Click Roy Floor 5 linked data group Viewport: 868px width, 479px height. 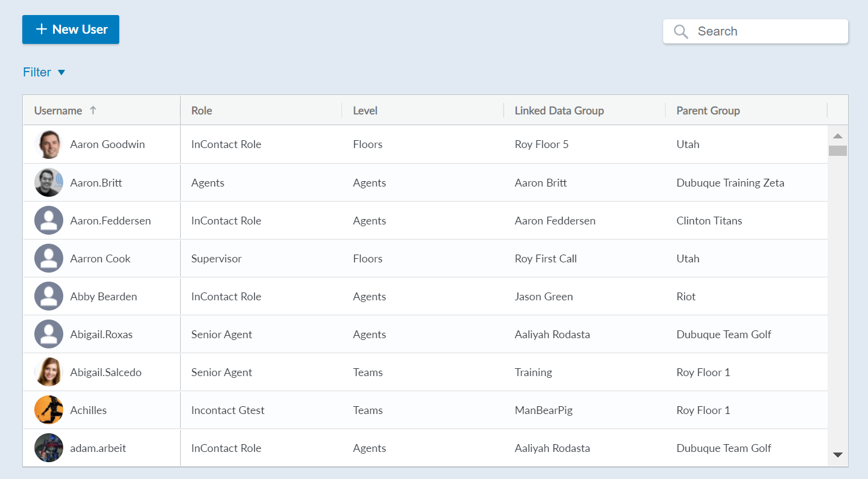click(542, 144)
